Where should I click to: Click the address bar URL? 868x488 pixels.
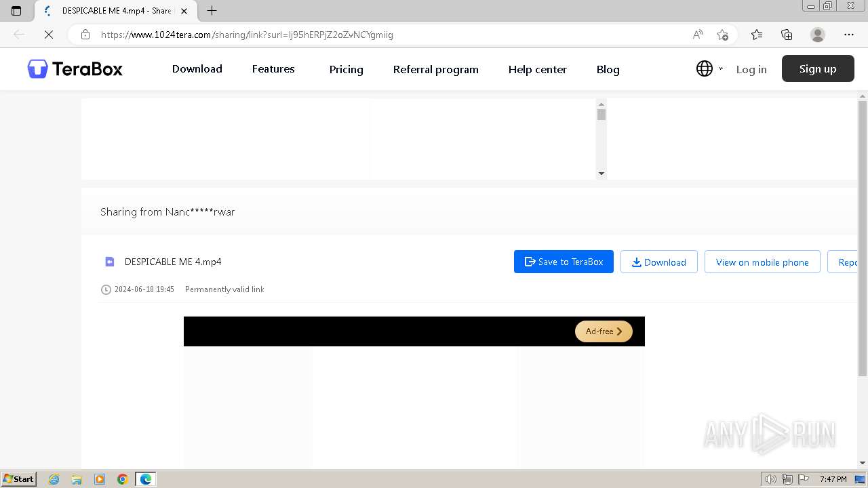coord(247,35)
